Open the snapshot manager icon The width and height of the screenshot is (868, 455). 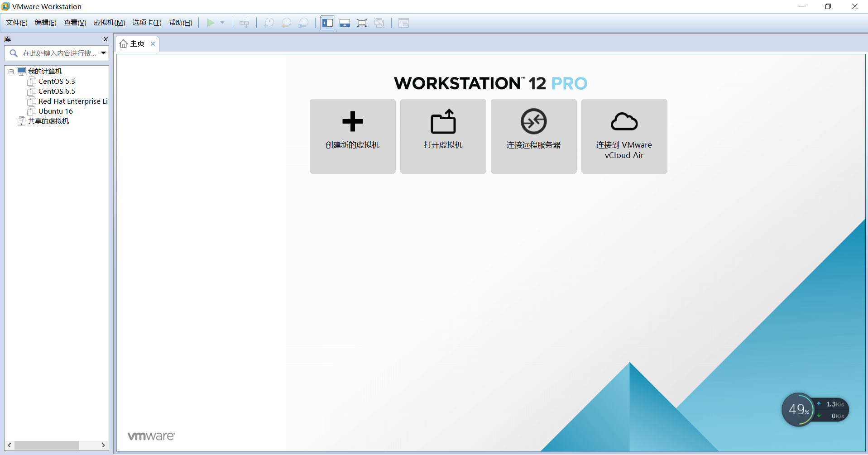click(x=303, y=23)
